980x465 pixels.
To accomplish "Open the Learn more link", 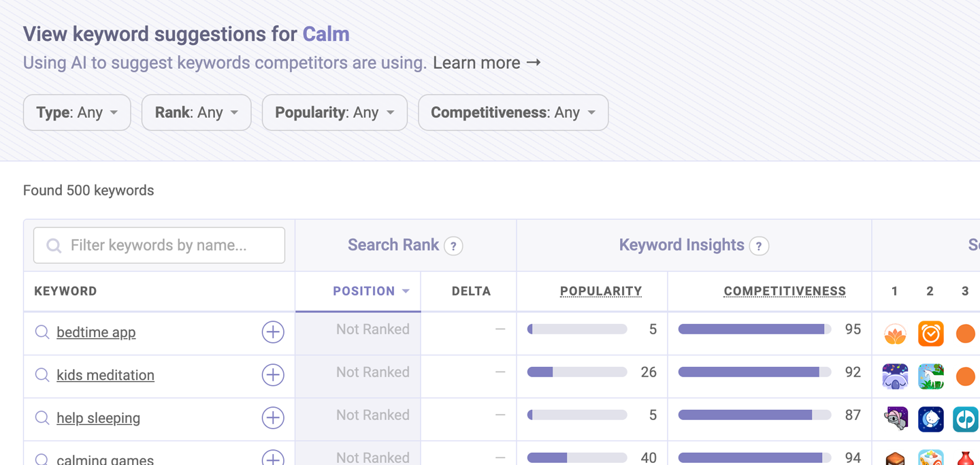I will (x=487, y=63).
